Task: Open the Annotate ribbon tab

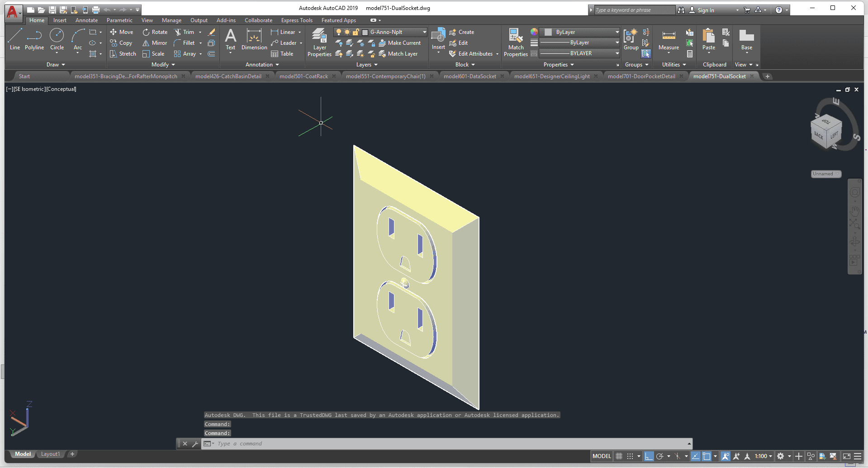Action: 86,20
